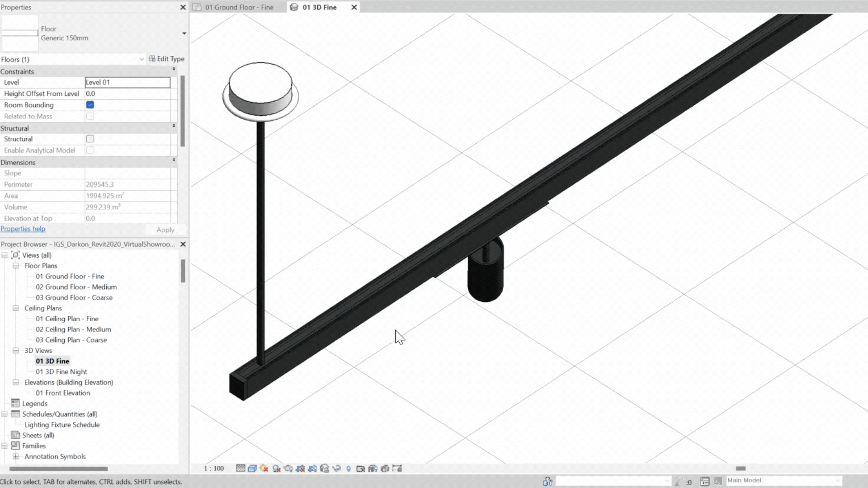Close the 01 3D Fine tab

pyautogui.click(x=354, y=7)
